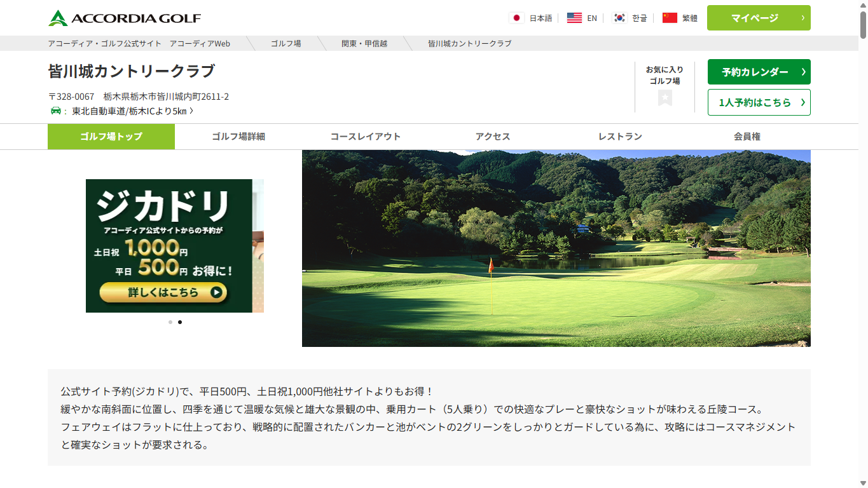Select the 会員権 tab
Image resolution: width=868 pixels, height=488 pixels.
coord(747,137)
